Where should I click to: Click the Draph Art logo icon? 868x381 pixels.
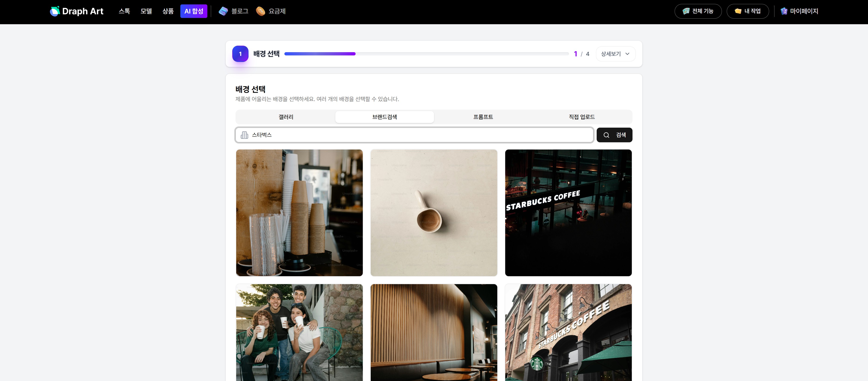tap(55, 11)
